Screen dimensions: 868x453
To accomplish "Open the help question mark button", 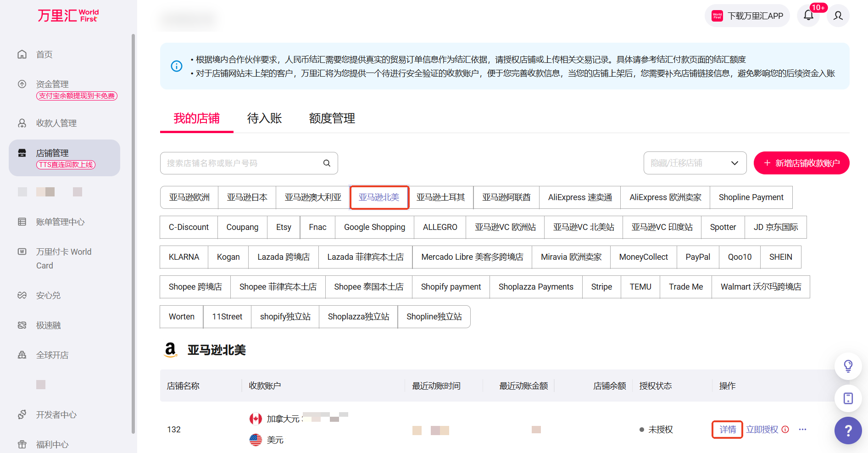I will (x=848, y=431).
